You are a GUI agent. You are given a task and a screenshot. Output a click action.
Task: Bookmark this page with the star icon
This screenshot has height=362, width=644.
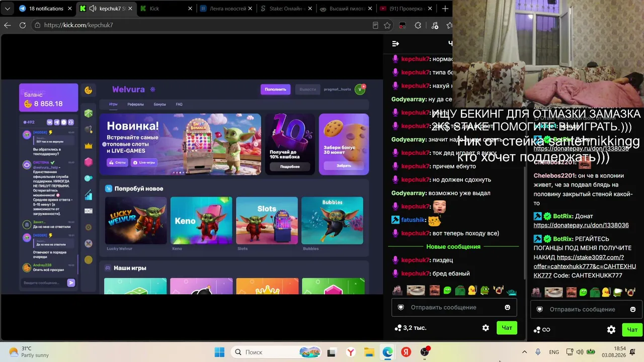coord(387,25)
